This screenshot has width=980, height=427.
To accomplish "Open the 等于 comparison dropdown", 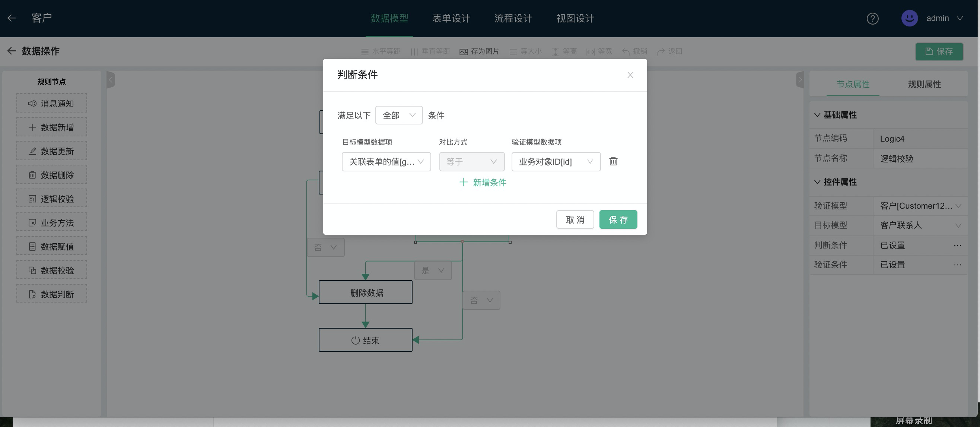I will click(x=472, y=161).
